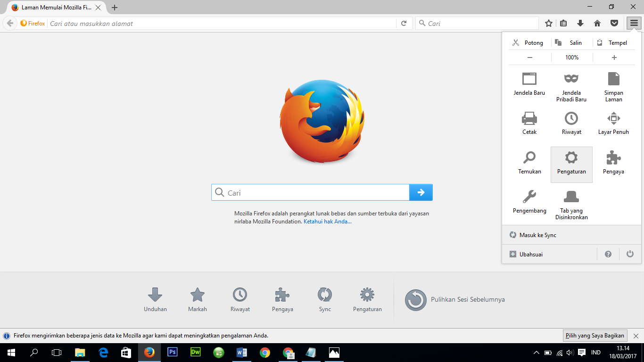Click Salin copy in menu panel
Image resolution: width=644 pixels, height=362 pixels.
pos(571,42)
